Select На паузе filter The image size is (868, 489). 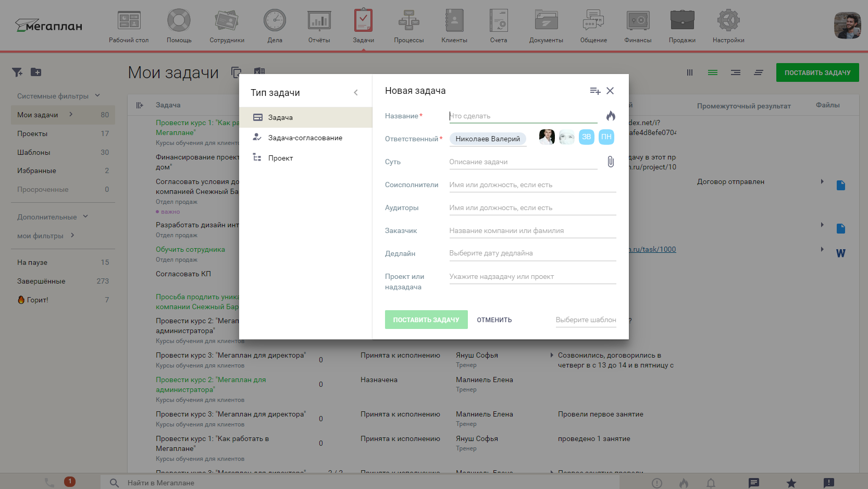point(63,262)
